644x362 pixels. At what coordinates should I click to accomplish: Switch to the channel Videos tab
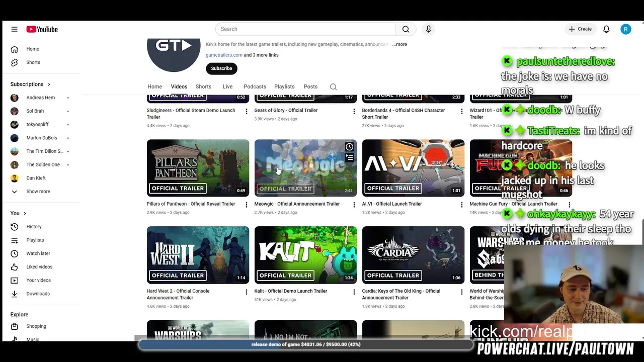tap(179, 86)
